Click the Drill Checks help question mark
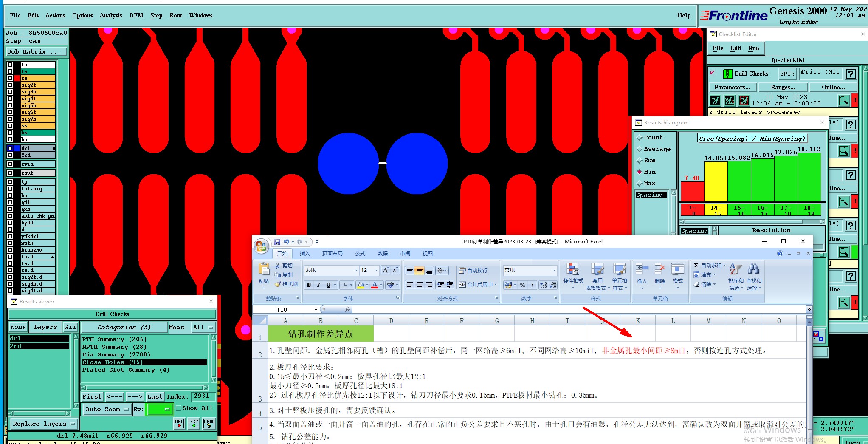 [851, 74]
